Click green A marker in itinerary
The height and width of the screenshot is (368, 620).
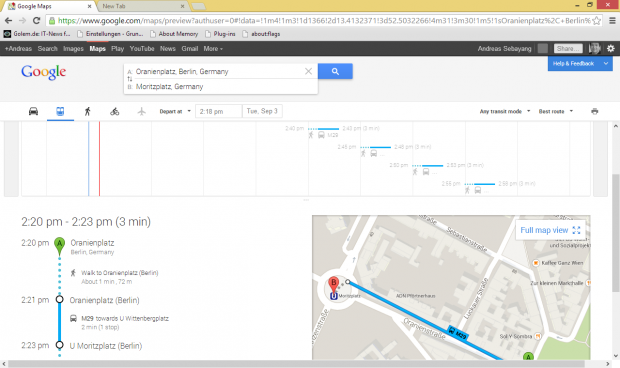tap(59, 245)
